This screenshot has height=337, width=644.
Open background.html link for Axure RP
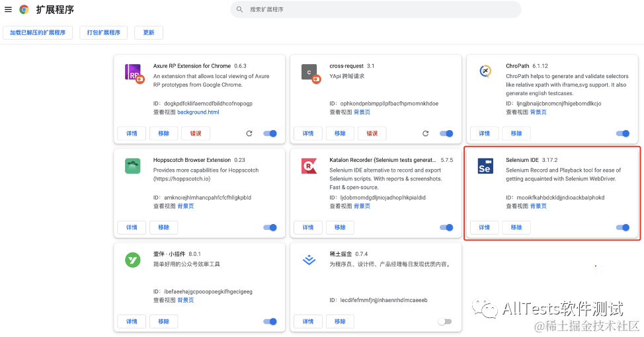[x=198, y=112]
